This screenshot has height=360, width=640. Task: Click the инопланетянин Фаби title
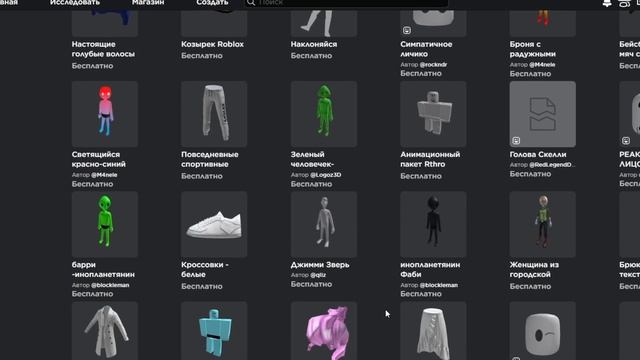click(430, 269)
